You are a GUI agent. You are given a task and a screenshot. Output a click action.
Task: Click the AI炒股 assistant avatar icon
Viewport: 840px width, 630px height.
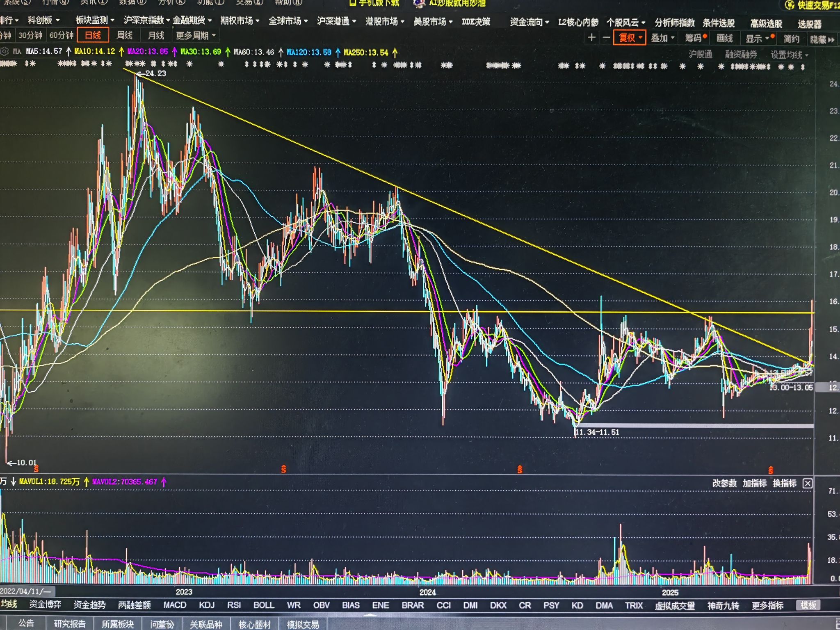pos(419,3)
